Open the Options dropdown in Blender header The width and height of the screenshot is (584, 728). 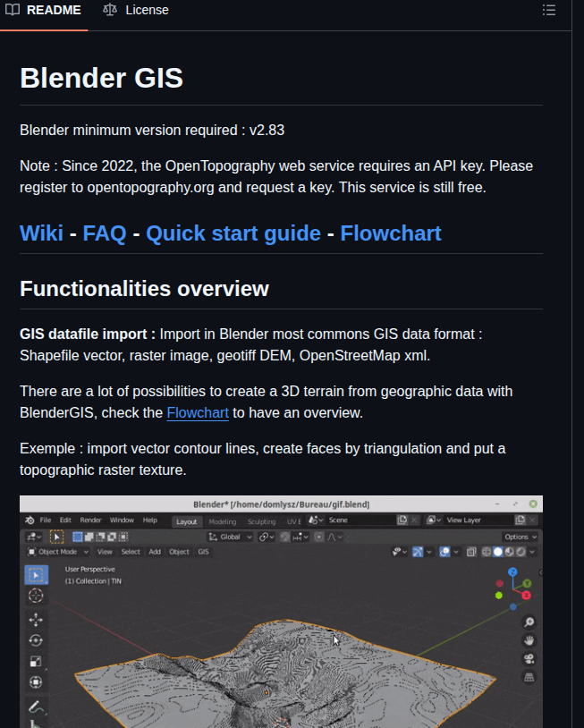pos(521,538)
